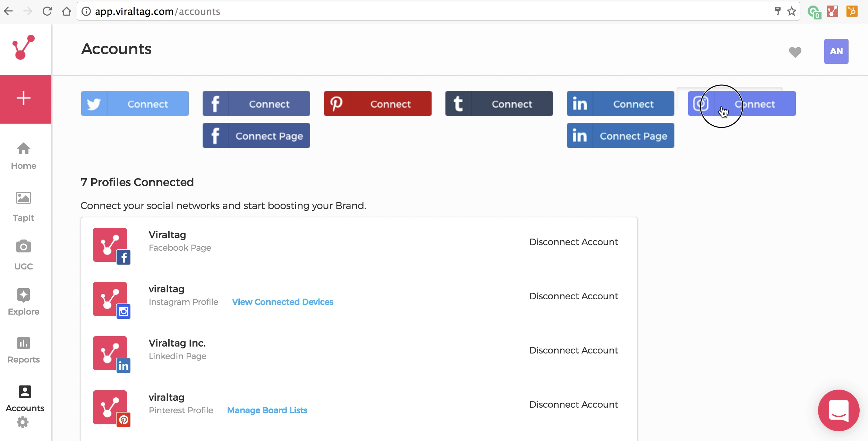This screenshot has width=868, height=441.
Task: Click the Facebook Page label
Action: (x=180, y=248)
